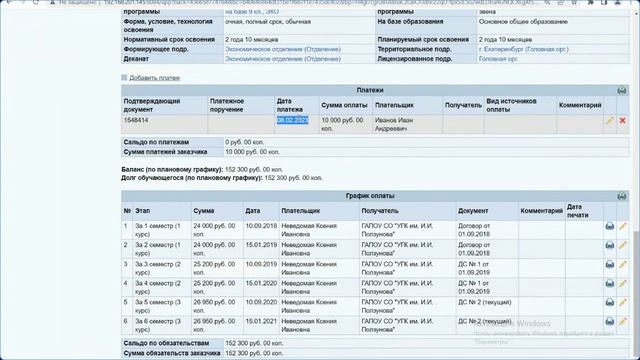This screenshot has height=360, width=640.
Task: Print stage 4 'За 4 семестр' row
Action: (x=609, y=283)
